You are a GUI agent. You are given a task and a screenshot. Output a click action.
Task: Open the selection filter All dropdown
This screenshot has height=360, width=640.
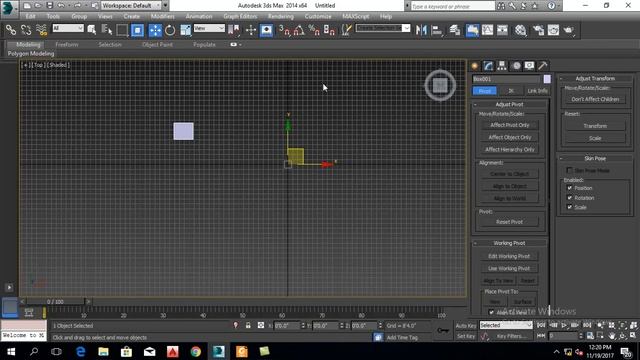click(x=68, y=28)
